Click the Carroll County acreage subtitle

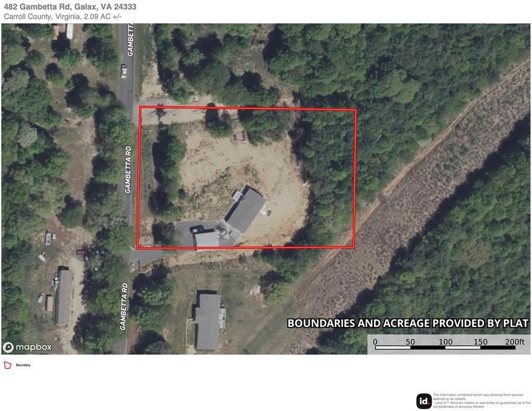pos(63,16)
